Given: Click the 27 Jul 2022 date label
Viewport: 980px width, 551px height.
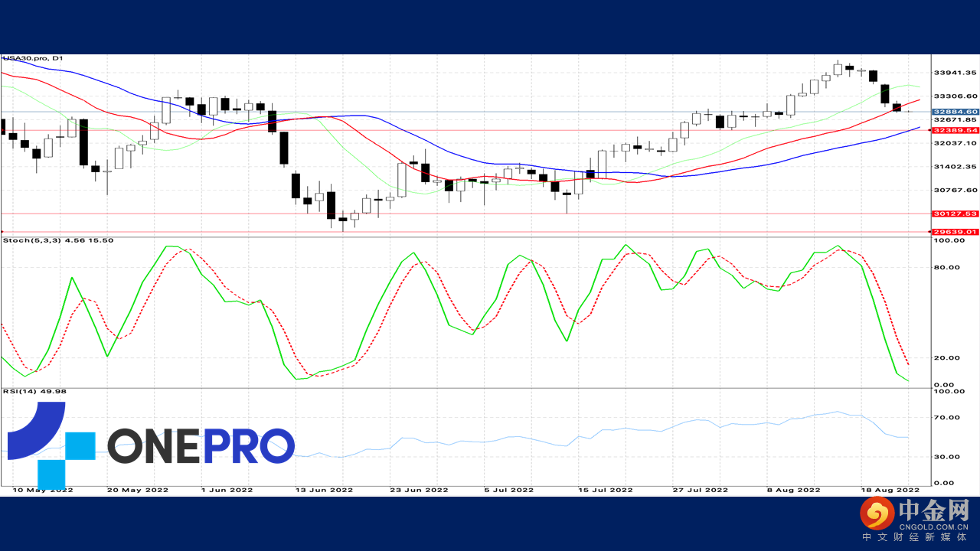Looking at the screenshot, I should tap(701, 490).
